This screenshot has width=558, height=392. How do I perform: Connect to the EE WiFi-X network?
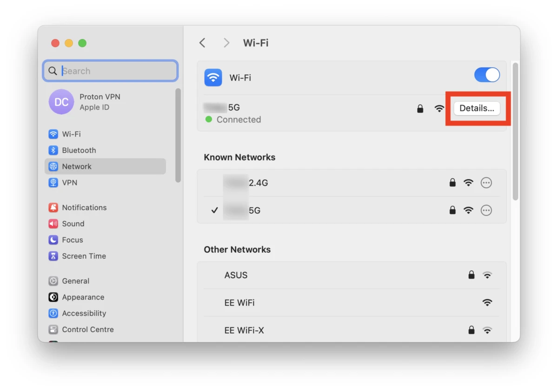click(244, 330)
